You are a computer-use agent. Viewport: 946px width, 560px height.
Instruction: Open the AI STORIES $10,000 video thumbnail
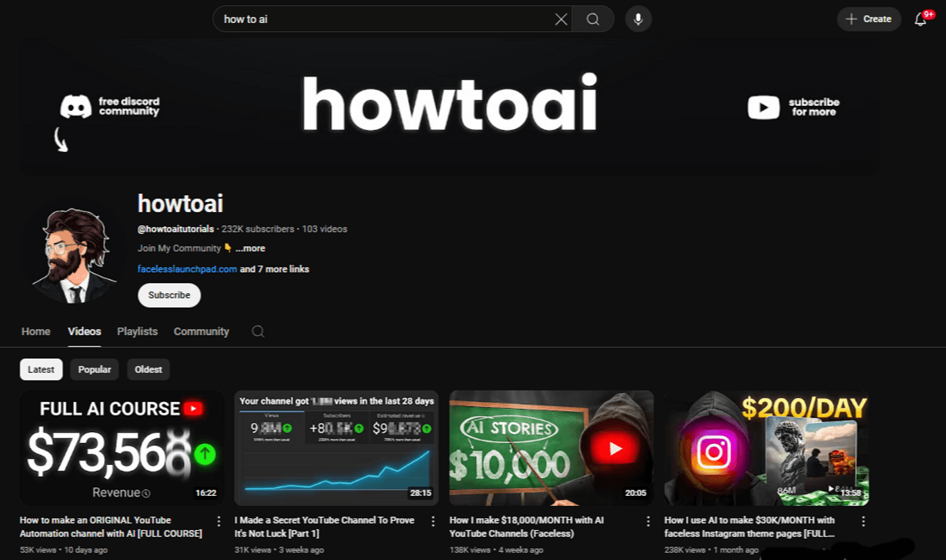click(x=551, y=448)
